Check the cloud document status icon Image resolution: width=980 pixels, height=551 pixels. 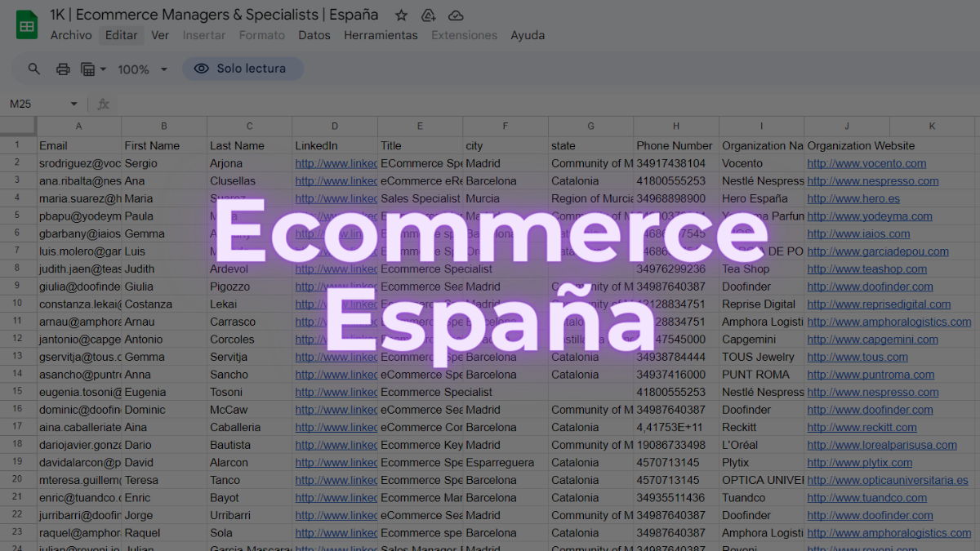(x=456, y=16)
